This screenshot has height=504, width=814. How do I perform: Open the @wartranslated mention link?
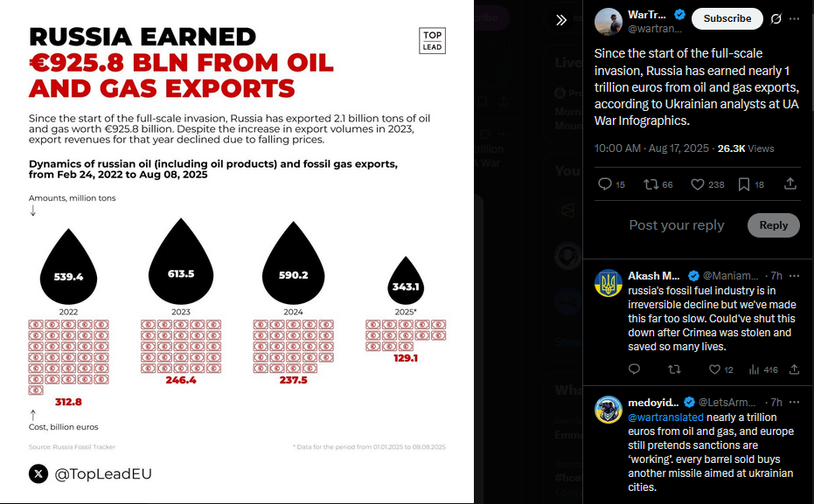pos(665,418)
